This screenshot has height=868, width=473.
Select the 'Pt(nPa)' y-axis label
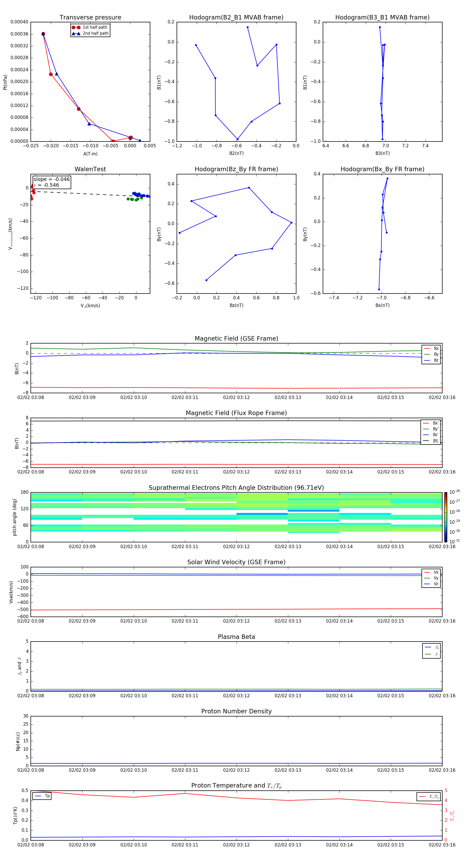tap(5, 82)
